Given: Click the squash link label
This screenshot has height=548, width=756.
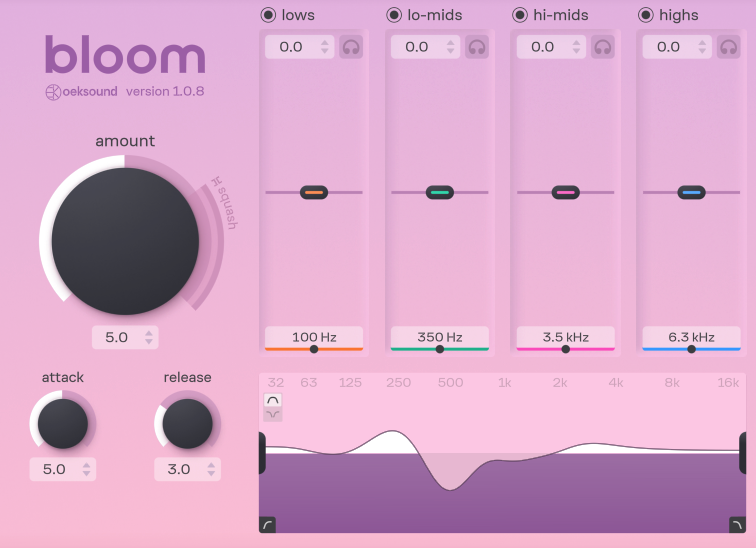Looking at the screenshot, I should click(224, 203).
